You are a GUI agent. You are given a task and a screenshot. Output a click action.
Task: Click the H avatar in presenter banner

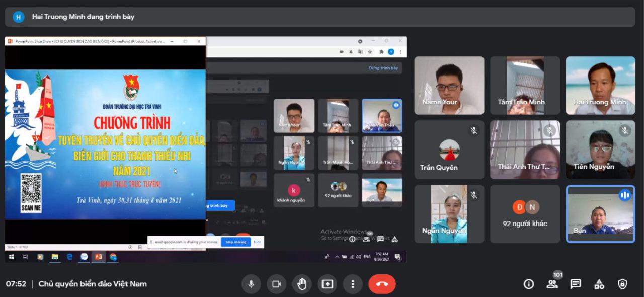pos(19,17)
